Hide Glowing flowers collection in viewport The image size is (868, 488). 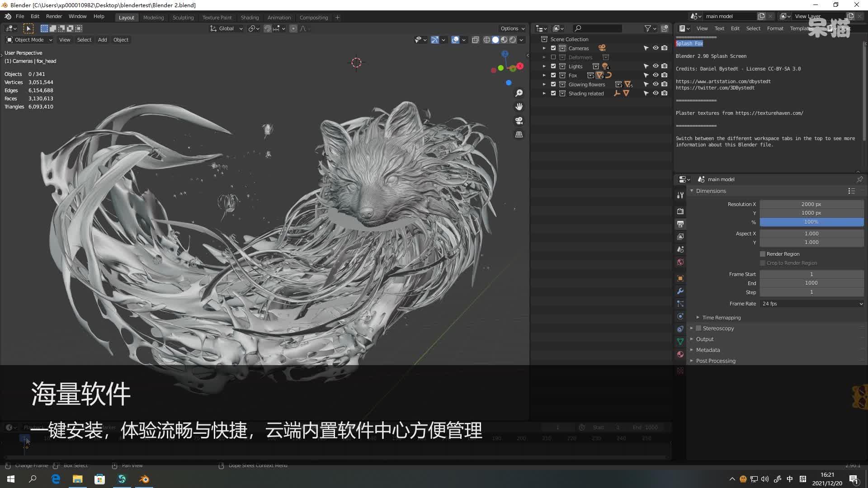click(655, 84)
